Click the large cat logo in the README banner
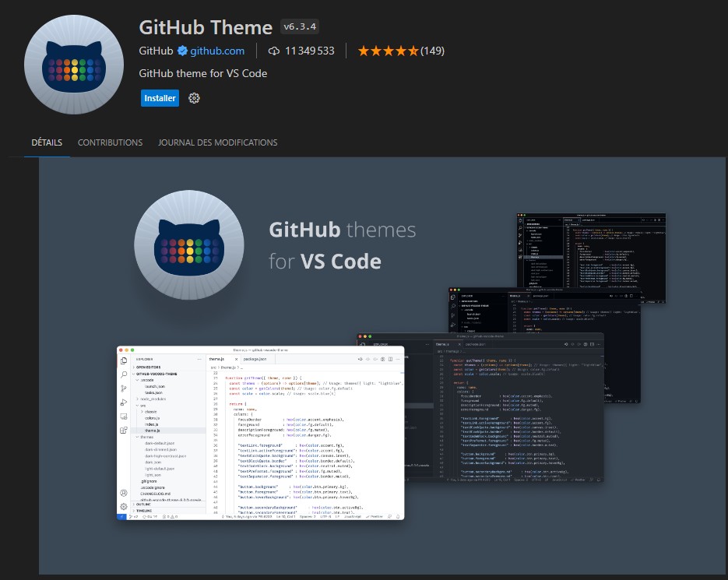The width and height of the screenshot is (728, 580). click(x=189, y=244)
